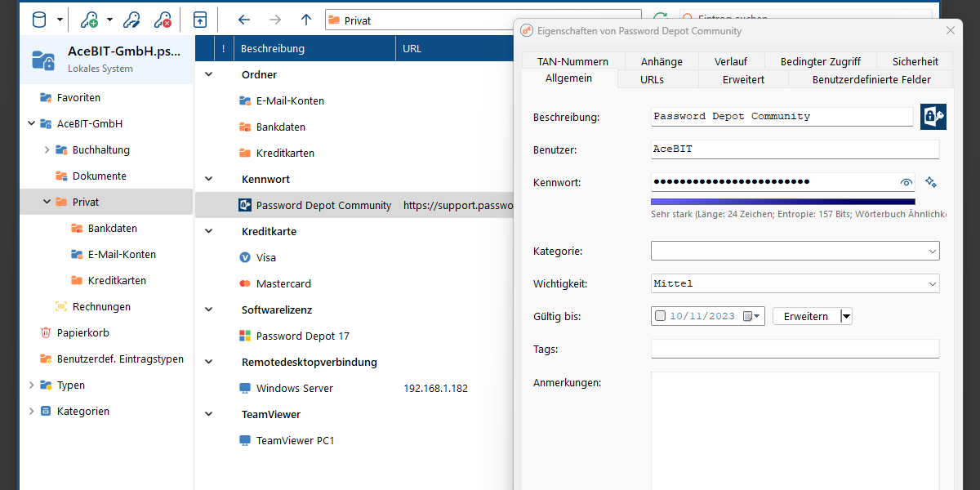Click the Benutzer field with AceBIT
Image resolution: width=980 pixels, height=490 pixels.
(x=795, y=149)
